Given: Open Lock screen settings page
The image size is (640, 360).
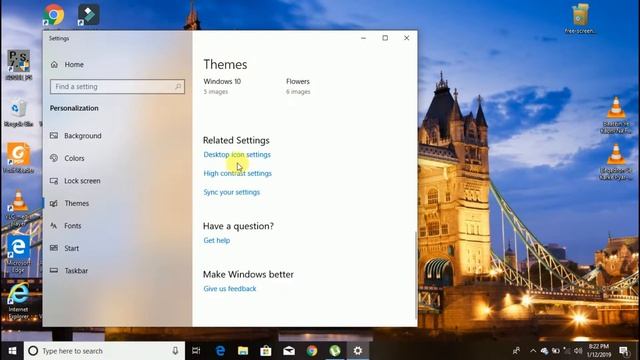Looking at the screenshot, I should tap(75, 180).
